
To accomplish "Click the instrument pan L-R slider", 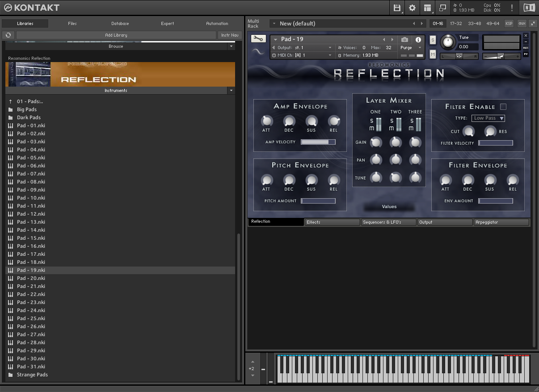I will 459,56.
